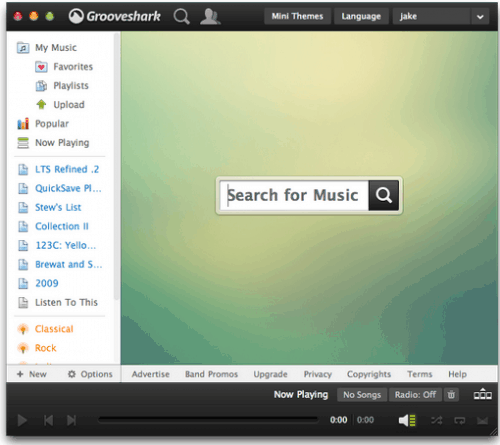Click sidebar vertical scrollbar
This screenshot has height=445, width=500.
116,167
